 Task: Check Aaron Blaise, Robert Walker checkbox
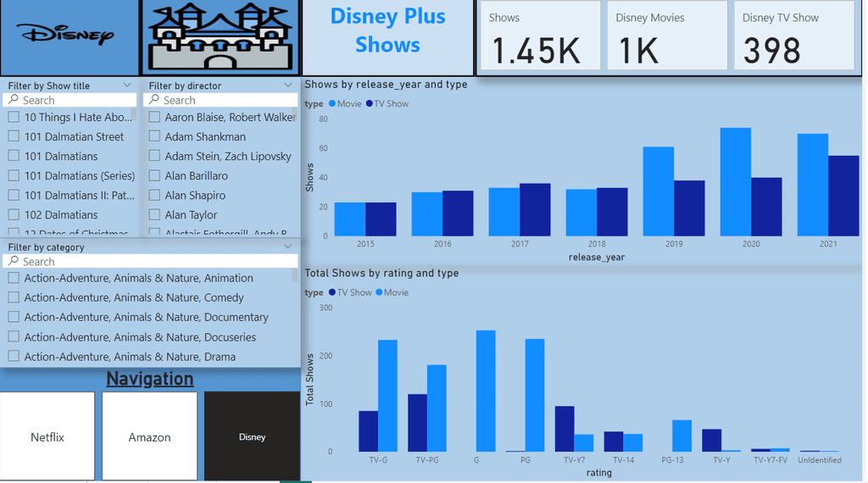click(154, 117)
